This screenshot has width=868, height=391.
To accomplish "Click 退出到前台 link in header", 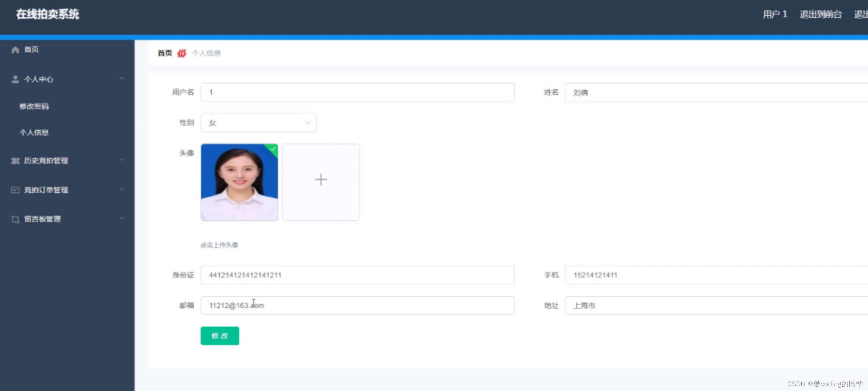I will point(820,14).
